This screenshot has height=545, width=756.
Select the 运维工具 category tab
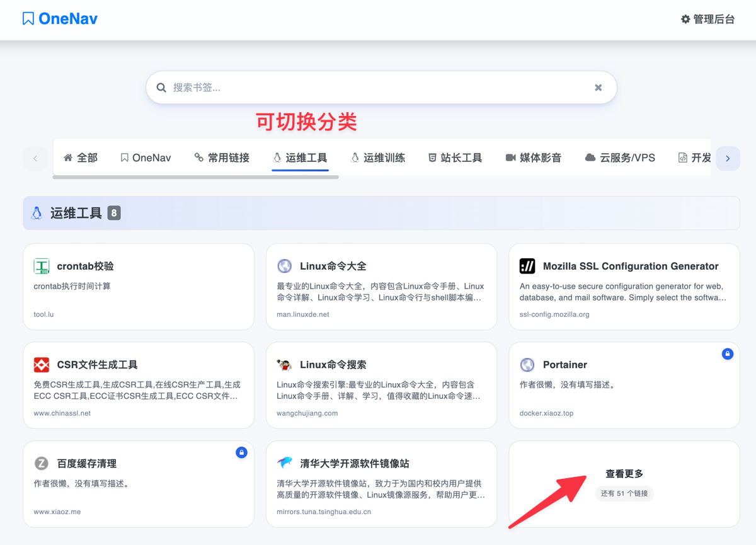tap(301, 158)
